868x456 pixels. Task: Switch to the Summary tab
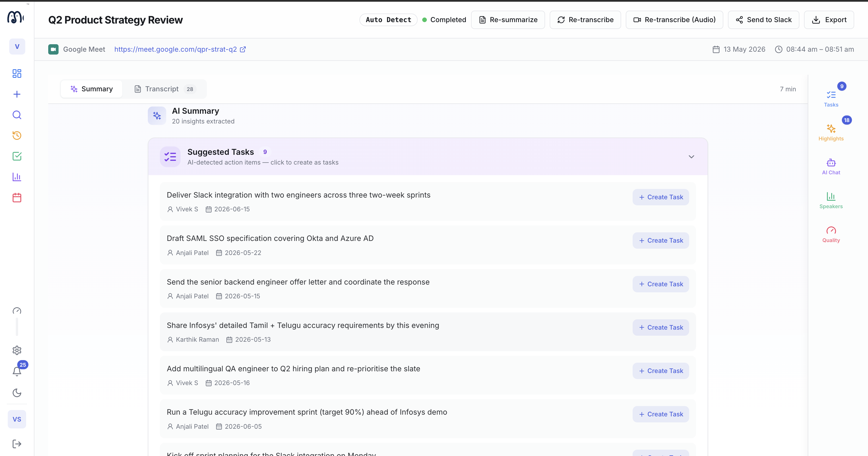point(92,89)
